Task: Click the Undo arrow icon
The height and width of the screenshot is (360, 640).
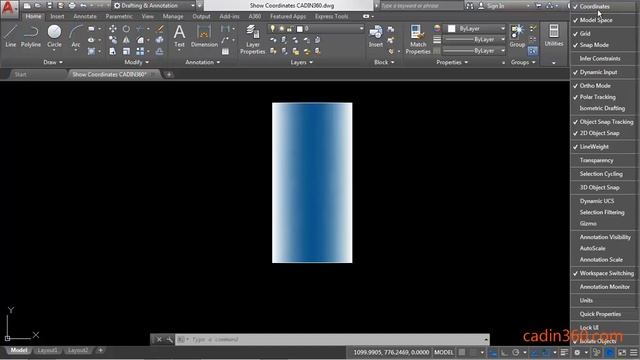Action: [83, 6]
